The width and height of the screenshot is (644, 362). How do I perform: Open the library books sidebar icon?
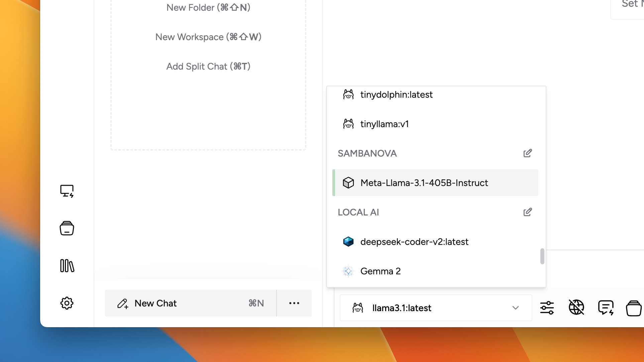[67, 266]
